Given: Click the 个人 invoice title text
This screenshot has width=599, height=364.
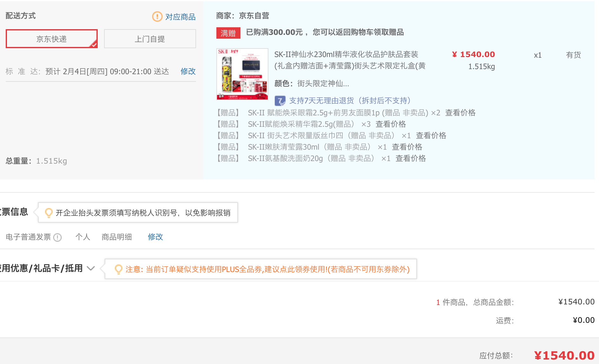Looking at the screenshot, I should point(83,237).
